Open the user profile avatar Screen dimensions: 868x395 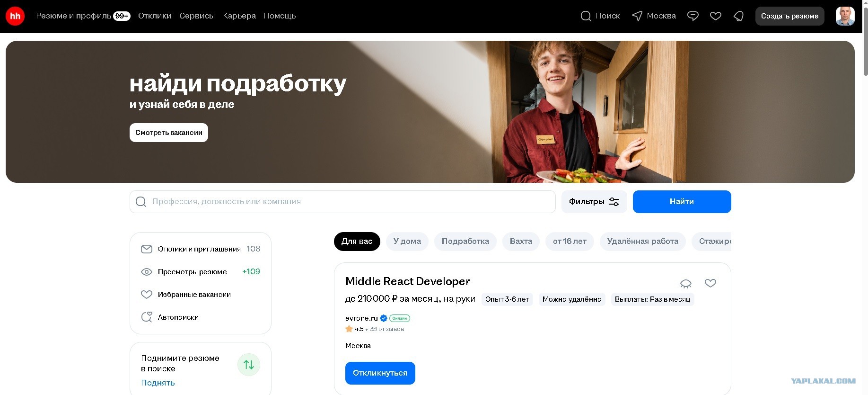tap(845, 16)
